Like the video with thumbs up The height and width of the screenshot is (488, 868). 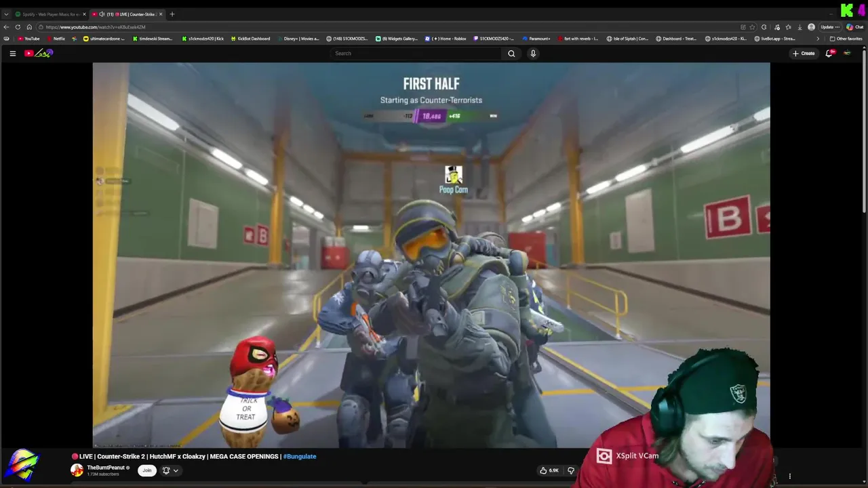pyautogui.click(x=549, y=470)
